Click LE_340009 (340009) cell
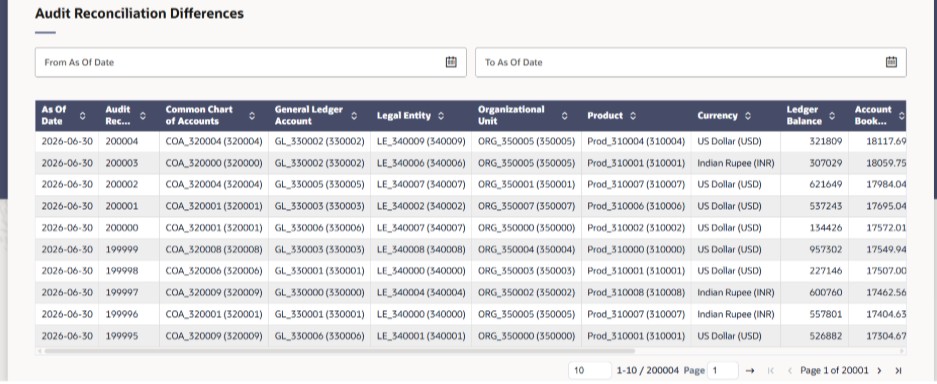Screen dimensions: 937x384 point(421,142)
